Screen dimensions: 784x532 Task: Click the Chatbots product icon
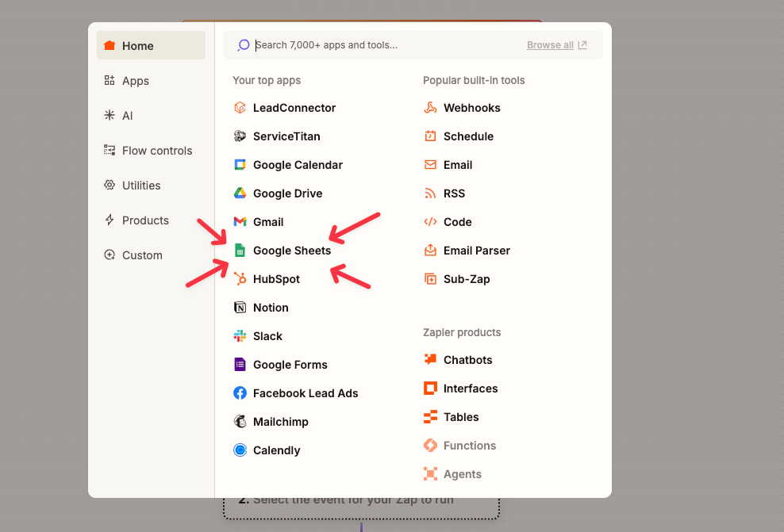(x=431, y=359)
